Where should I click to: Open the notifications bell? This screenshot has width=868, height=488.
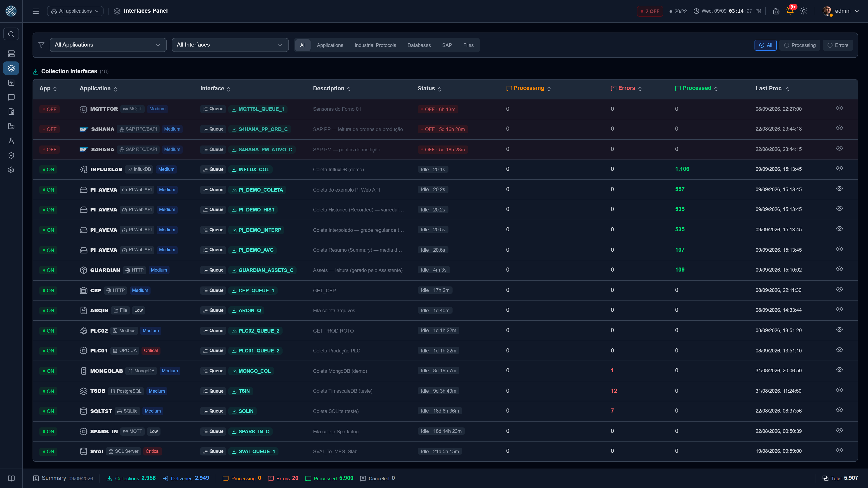click(x=790, y=11)
